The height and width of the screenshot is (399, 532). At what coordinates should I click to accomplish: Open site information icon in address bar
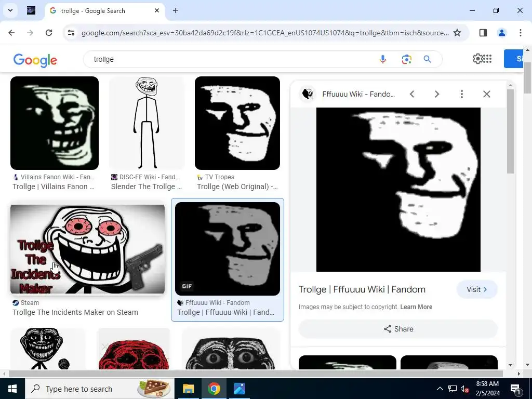tap(71, 33)
